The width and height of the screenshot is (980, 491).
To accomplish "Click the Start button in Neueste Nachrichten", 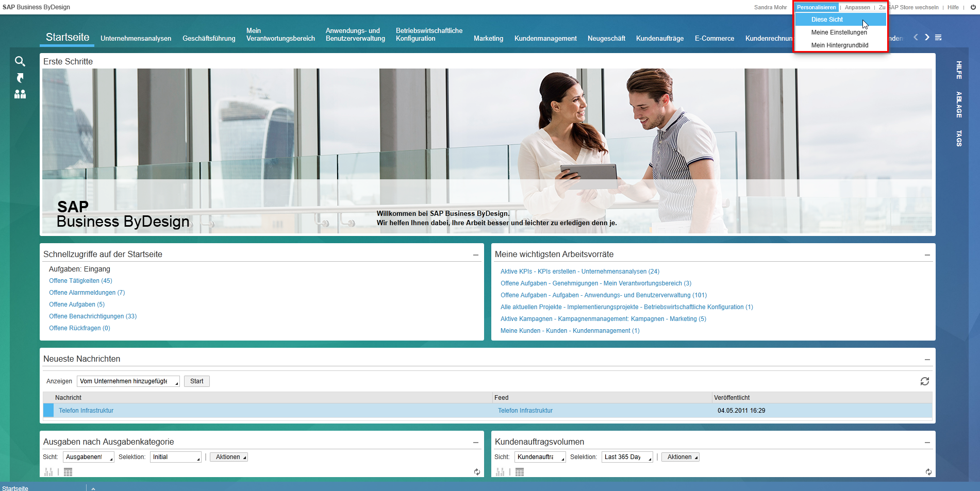I will pyautogui.click(x=197, y=381).
